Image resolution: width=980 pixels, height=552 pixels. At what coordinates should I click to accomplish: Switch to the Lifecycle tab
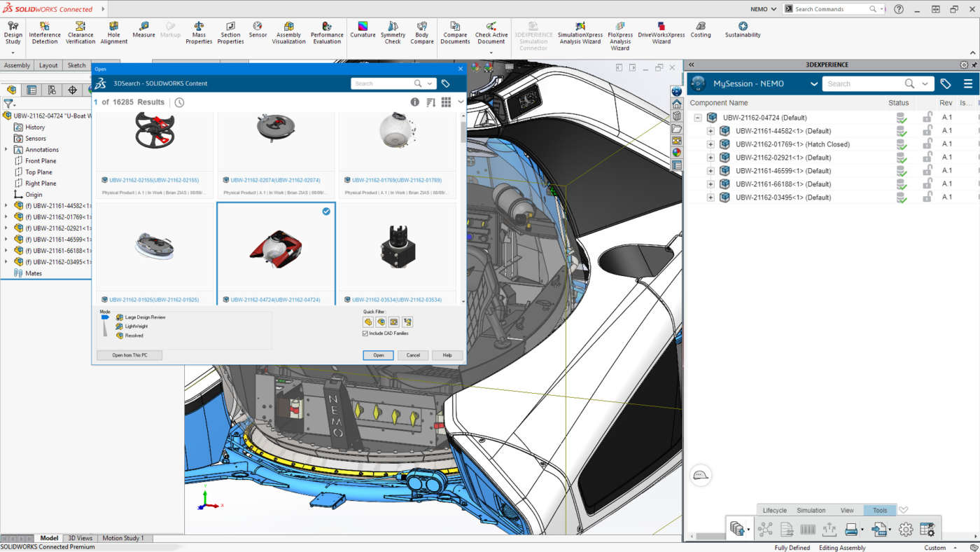(x=774, y=510)
